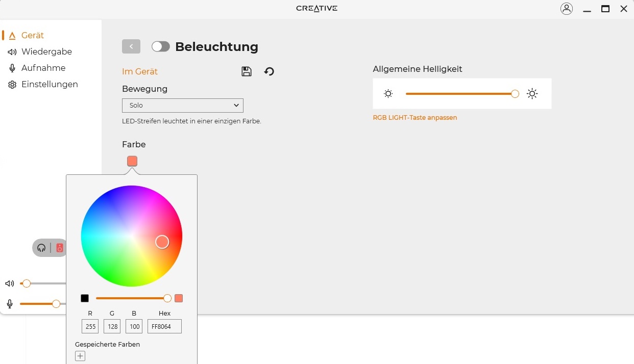Maximize the Creative app window
The width and height of the screenshot is (634, 364).
(x=605, y=9)
